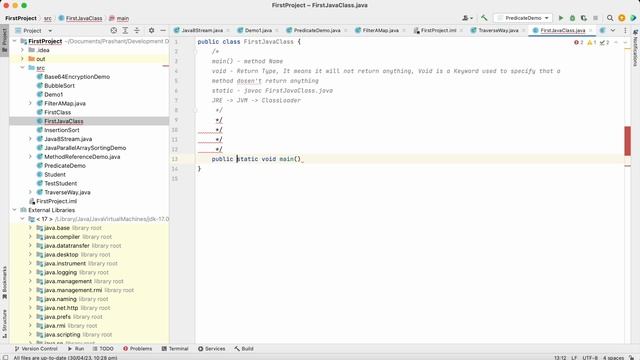This screenshot has height=360, width=640.
Task: Expand Java8Stream.java node
Action: tap(31, 139)
